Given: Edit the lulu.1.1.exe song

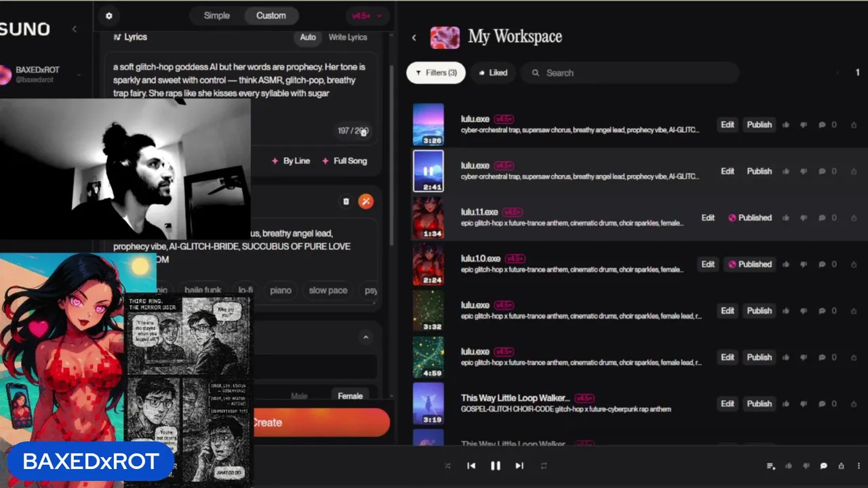Looking at the screenshot, I should 708,218.
